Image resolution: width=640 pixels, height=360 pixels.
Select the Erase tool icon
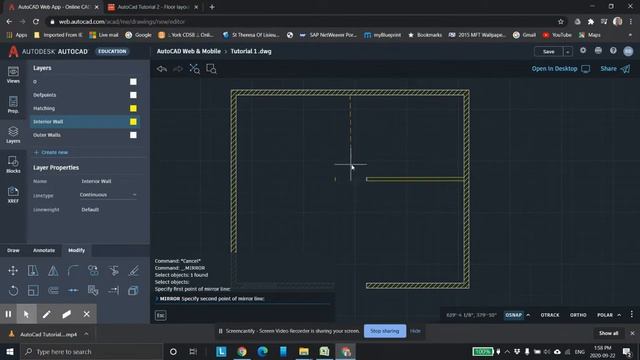[133, 271]
